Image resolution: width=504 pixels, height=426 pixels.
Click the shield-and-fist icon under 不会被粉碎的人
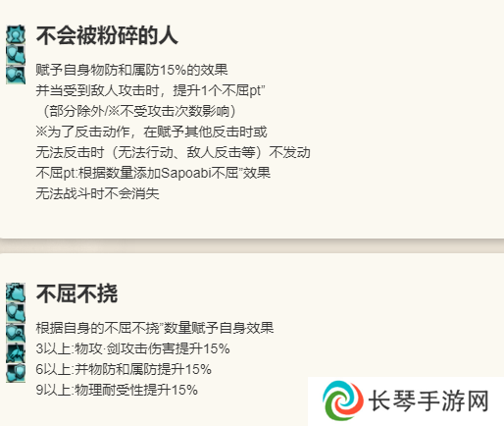pos(16,54)
